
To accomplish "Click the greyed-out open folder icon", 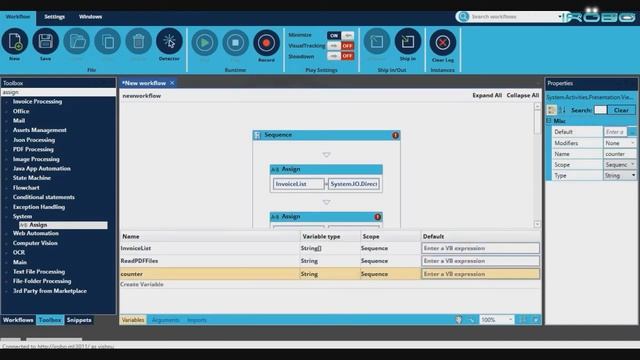I will pos(77,42).
